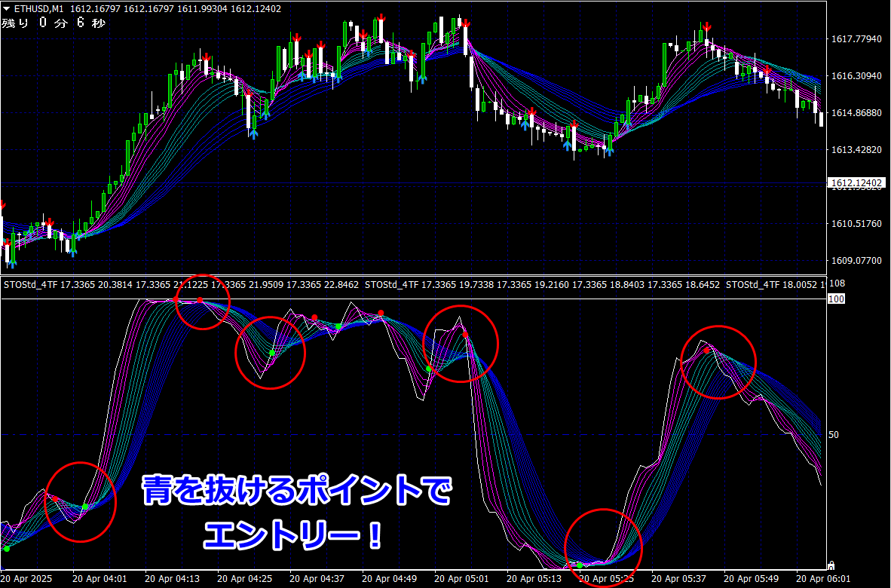Click the 20 Apr 04:49 time label

pyautogui.click(x=389, y=580)
